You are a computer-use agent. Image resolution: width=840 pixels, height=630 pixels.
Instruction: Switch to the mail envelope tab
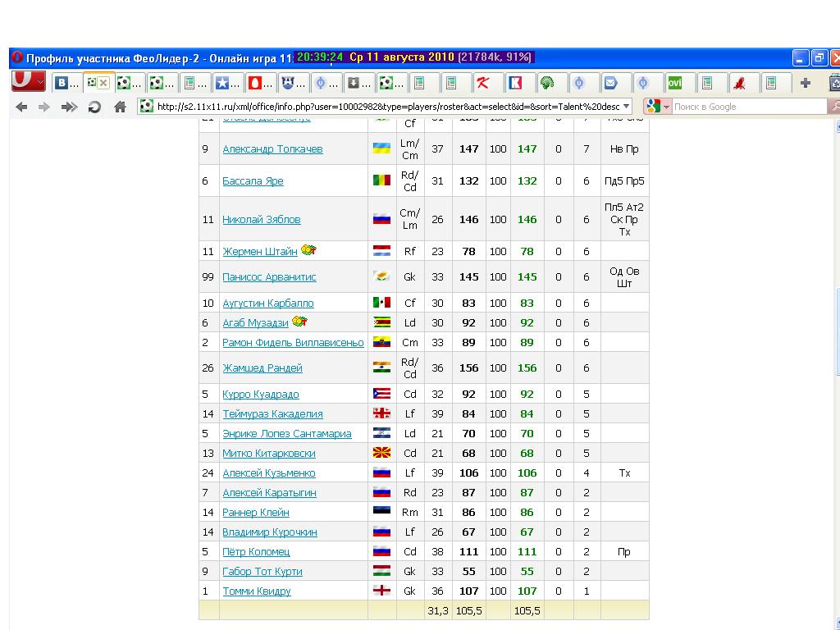(x=610, y=83)
